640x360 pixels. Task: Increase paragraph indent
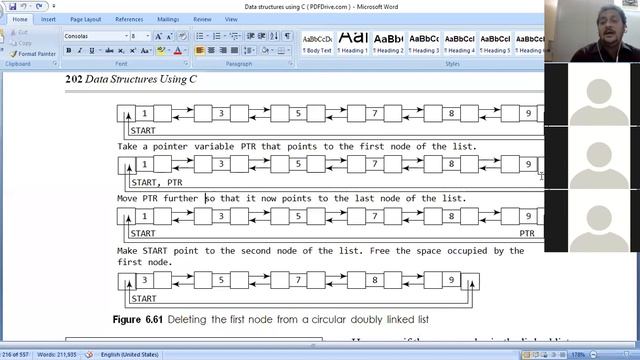tap(262, 36)
